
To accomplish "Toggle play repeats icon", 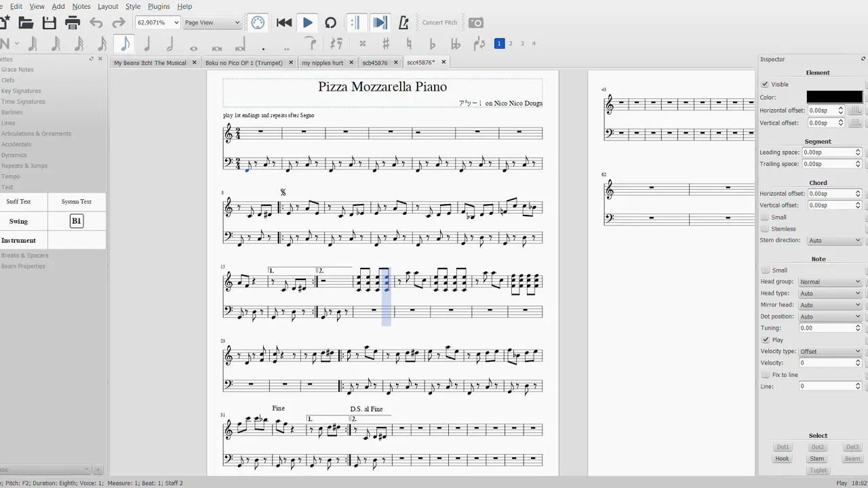I will tap(355, 22).
